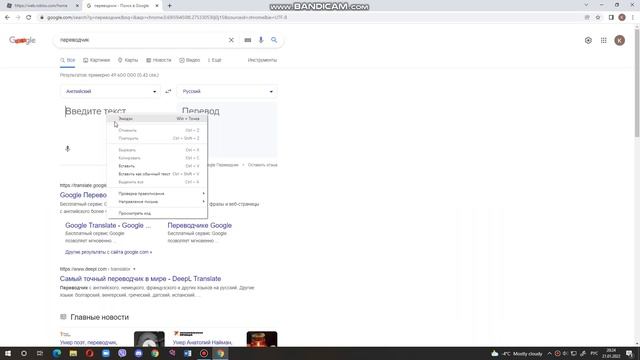Start voice search via search bar microphone
Image resolution: width=640 pixels, height=360 pixels.
tap(261, 40)
